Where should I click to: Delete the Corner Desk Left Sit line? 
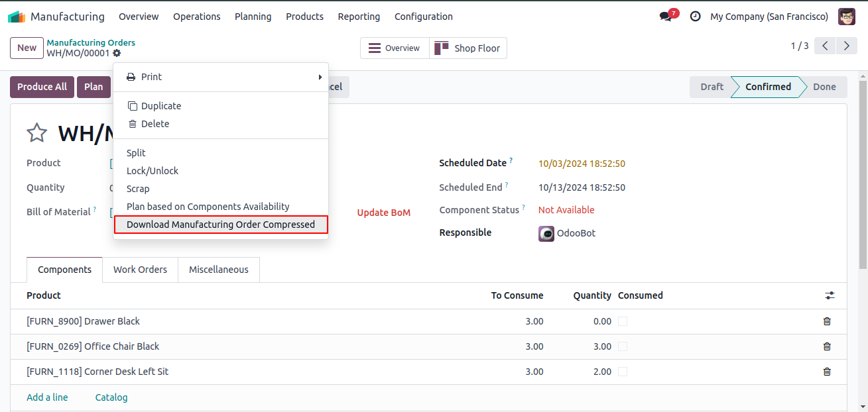pyautogui.click(x=827, y=372)
